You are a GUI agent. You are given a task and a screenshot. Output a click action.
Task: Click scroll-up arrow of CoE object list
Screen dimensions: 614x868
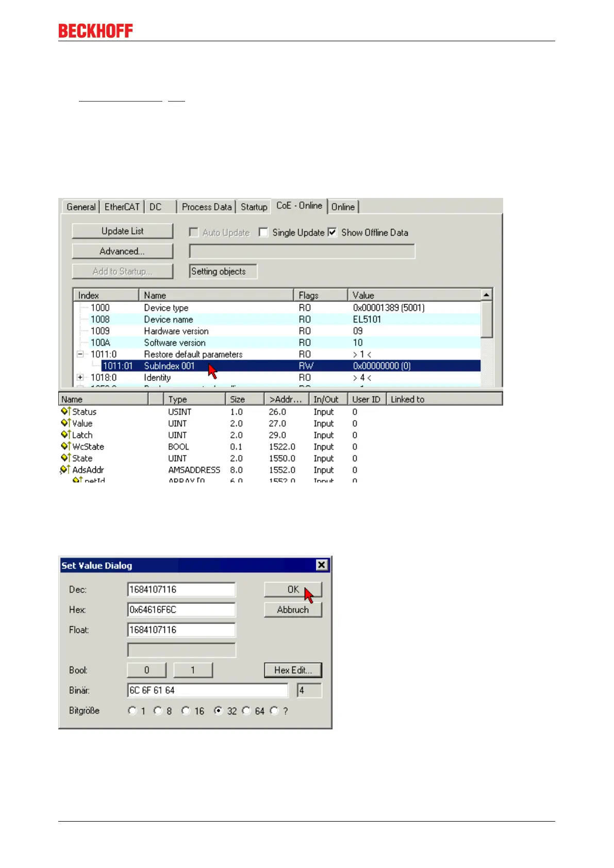click(486, 294)
